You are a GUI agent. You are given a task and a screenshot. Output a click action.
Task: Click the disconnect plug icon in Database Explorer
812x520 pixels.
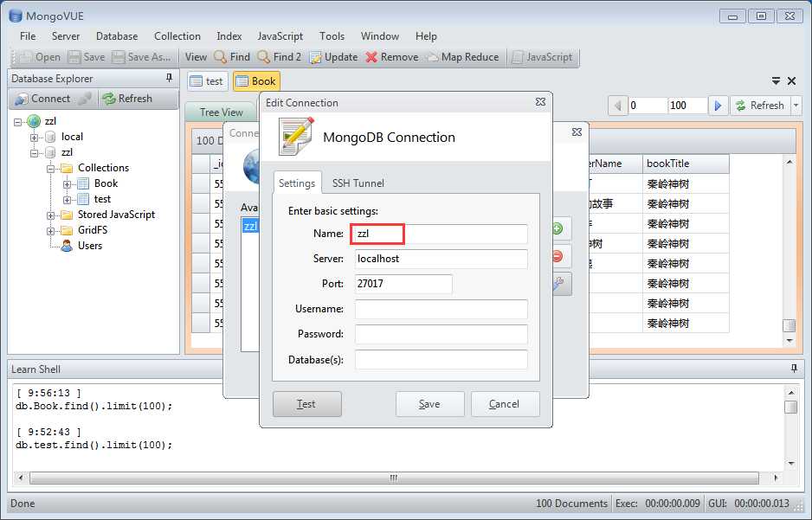click(85, 99)
